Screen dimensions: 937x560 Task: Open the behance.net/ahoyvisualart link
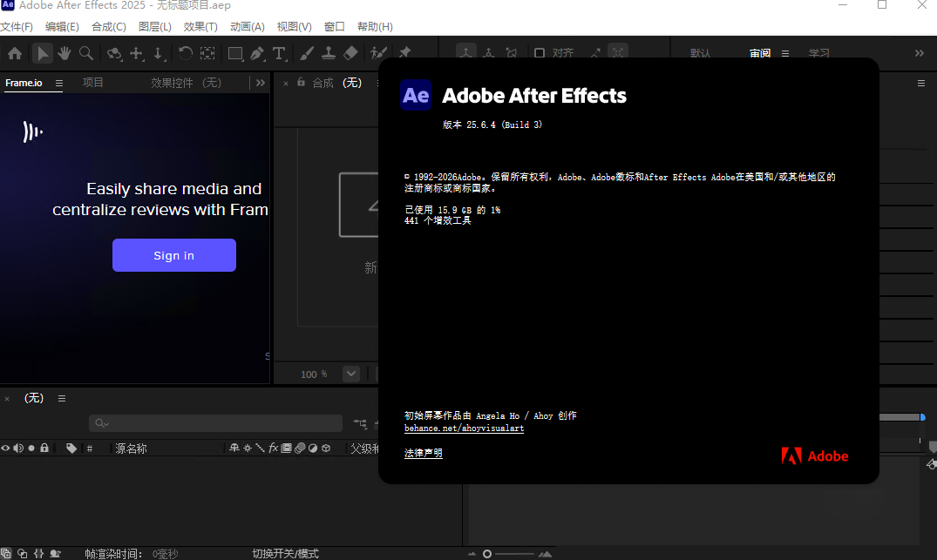coord(464,428)
